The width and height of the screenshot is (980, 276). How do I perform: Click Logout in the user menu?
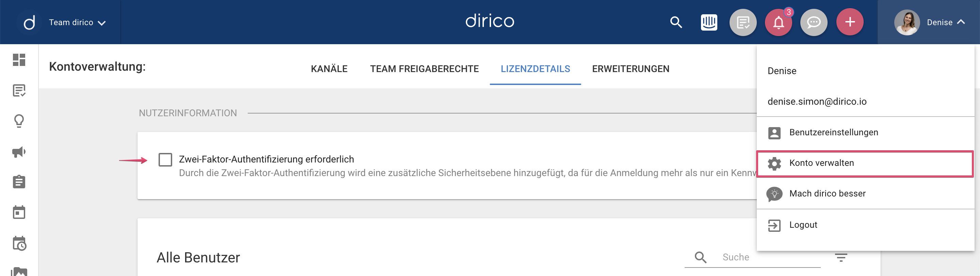(865, 225)
